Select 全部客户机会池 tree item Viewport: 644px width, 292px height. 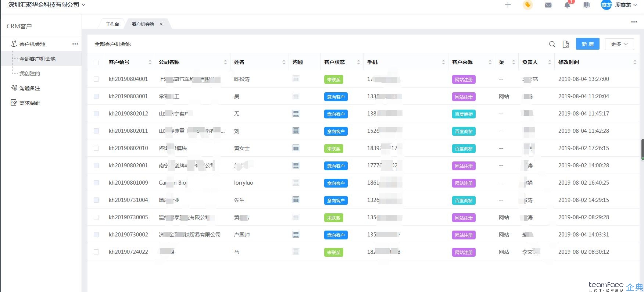pos(37,59)
